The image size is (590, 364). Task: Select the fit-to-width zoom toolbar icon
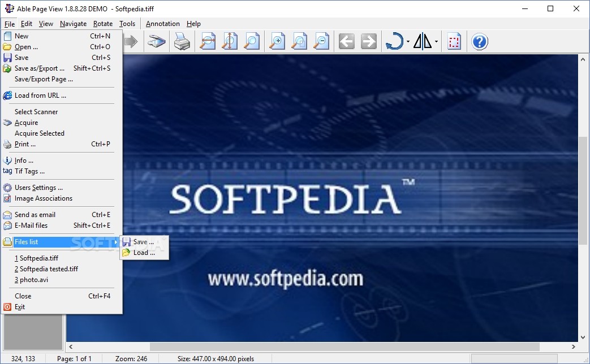click(x=208, y=41)
